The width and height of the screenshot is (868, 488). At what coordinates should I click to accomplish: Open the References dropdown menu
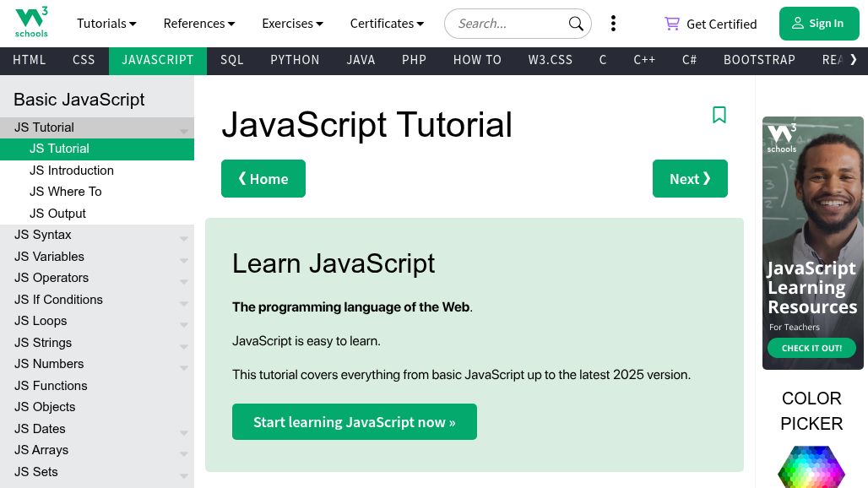click(199, 24)
